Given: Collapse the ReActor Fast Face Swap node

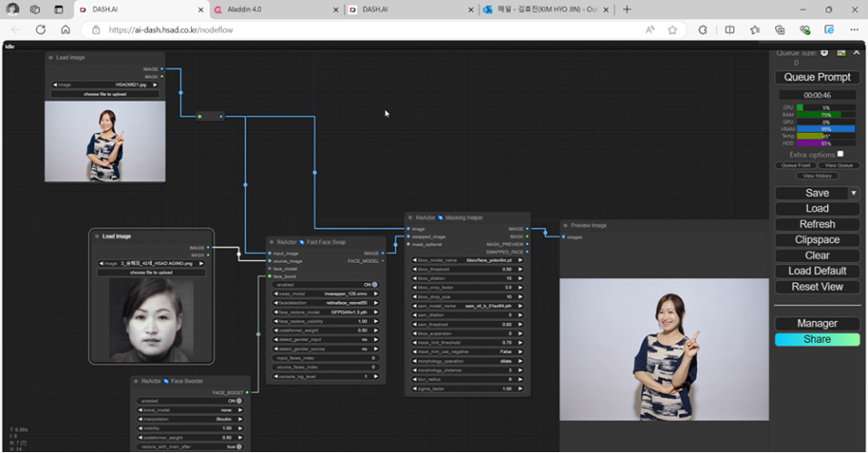Looking at the screenshot, I should (x=271, y=242).
